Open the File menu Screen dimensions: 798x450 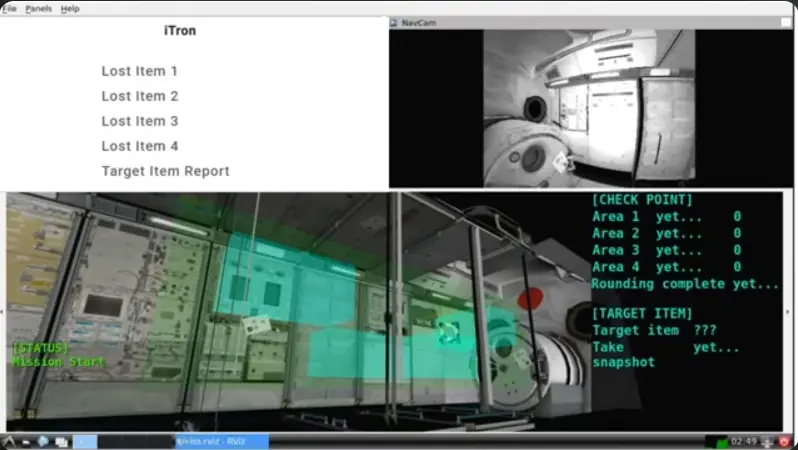pyautogui.click(x=10, y=8)
